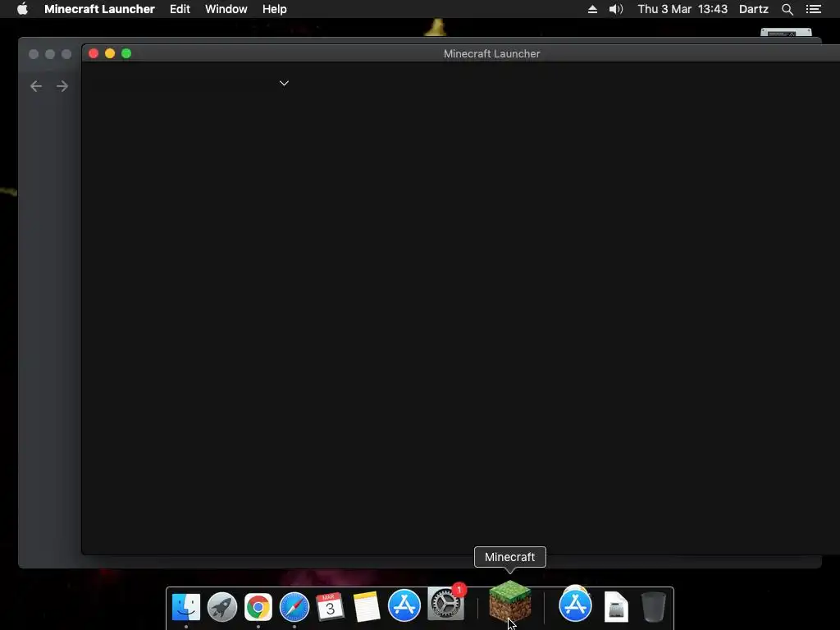Launch Launchpad rocket icon in Dock
Viewport: 840px width, 630px height.
click(x=222, y=607)
